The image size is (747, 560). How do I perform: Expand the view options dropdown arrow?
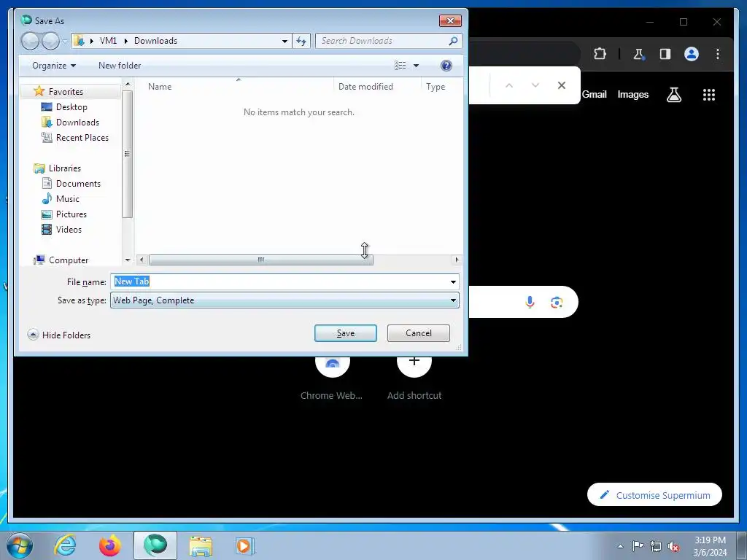(416, 66)
